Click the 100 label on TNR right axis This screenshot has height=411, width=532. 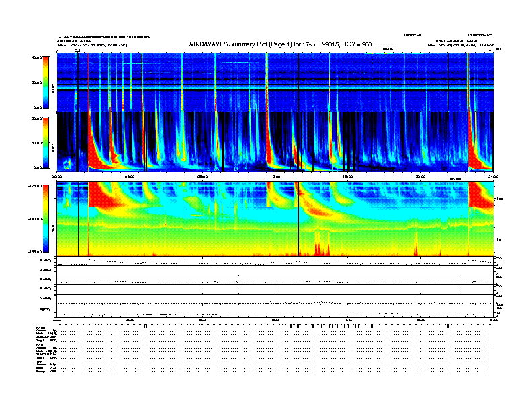pos(499,199)
